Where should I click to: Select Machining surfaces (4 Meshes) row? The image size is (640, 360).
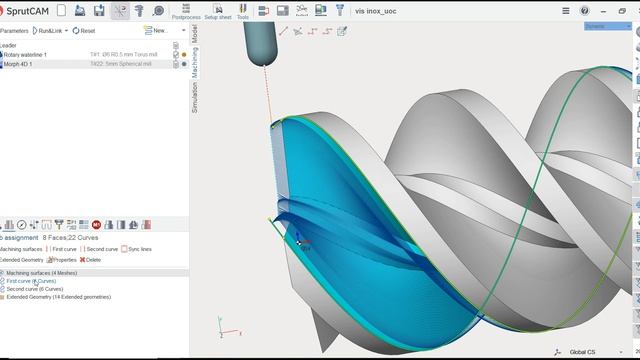click(94, 273)
